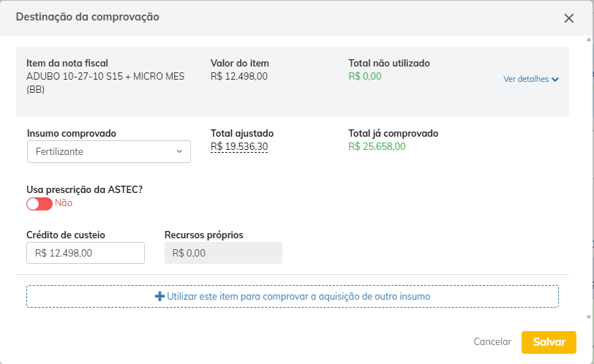Click the Total já comprovado amount R$ 25.658,00
Viewport: 594px width, 364px height.
pos(377,146)
